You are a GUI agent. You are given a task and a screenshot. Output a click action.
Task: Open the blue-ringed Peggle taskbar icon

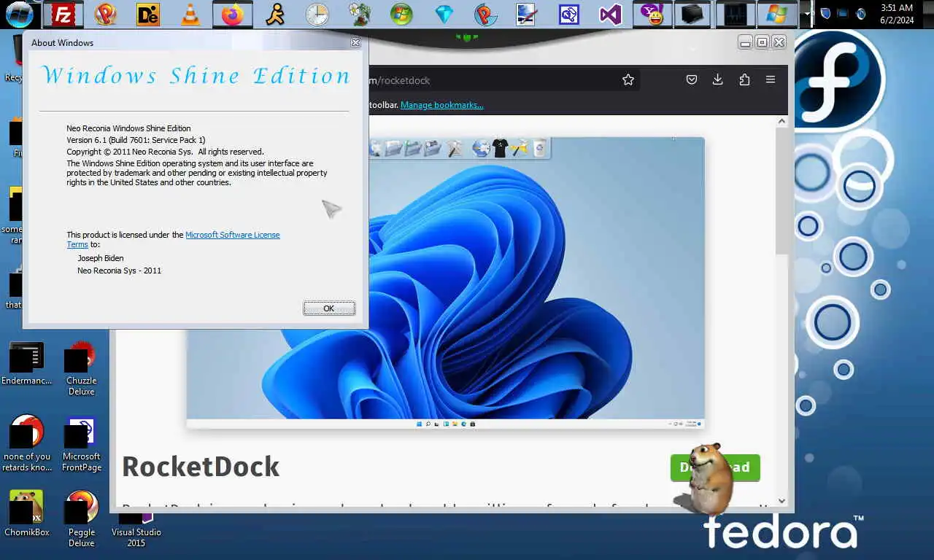point(486,14)
